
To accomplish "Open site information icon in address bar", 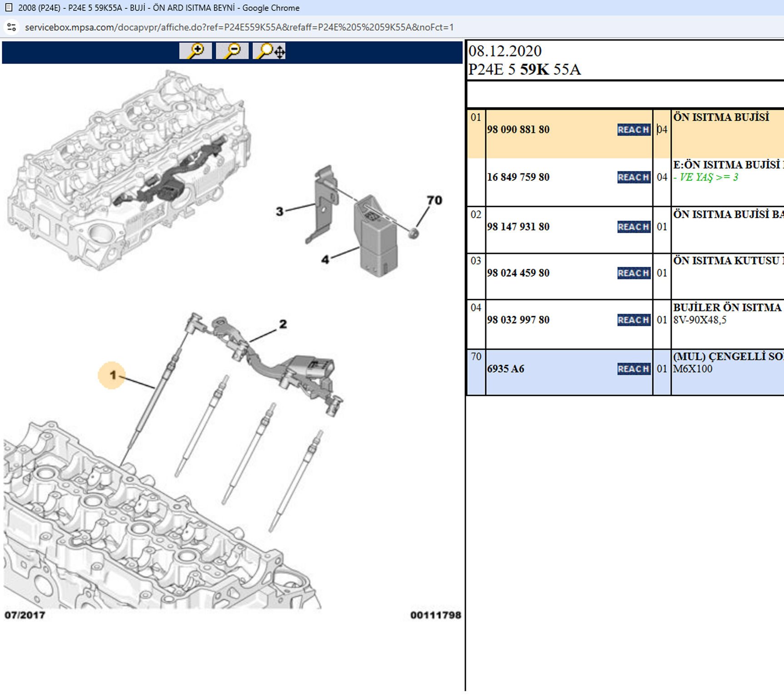I will [x=12, y=27].
